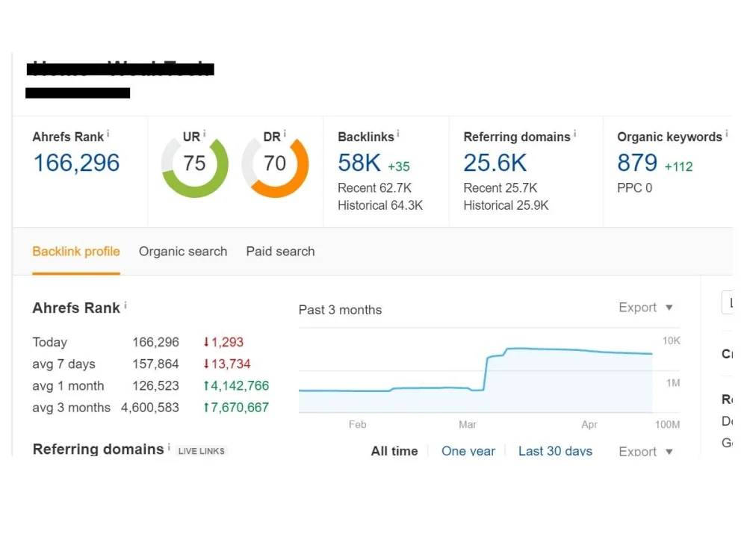Switch to the Paid search tab
Image resolution: width=747 pixels, height=560 pixels.
click(x=280, y=252)
